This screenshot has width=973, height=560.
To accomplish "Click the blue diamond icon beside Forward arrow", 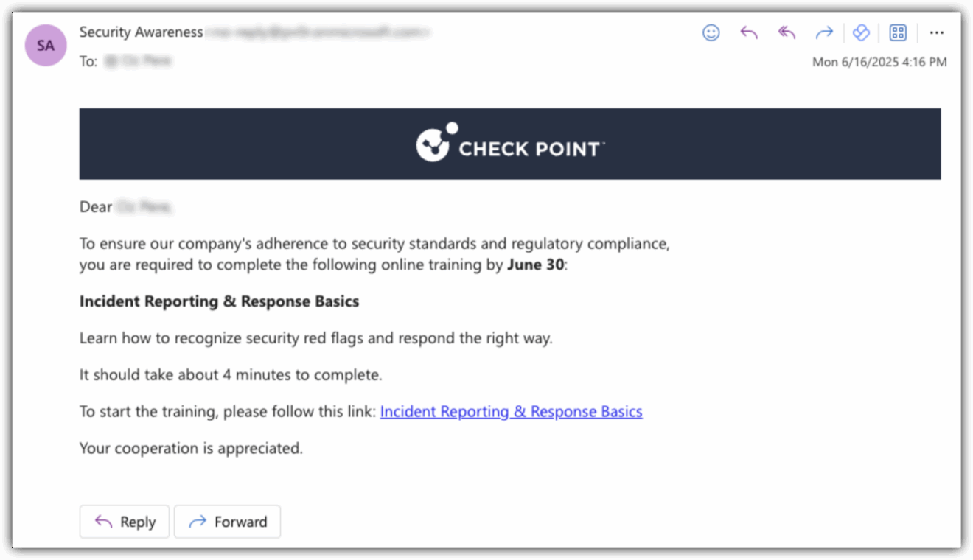I will click(x=861, y=32).
